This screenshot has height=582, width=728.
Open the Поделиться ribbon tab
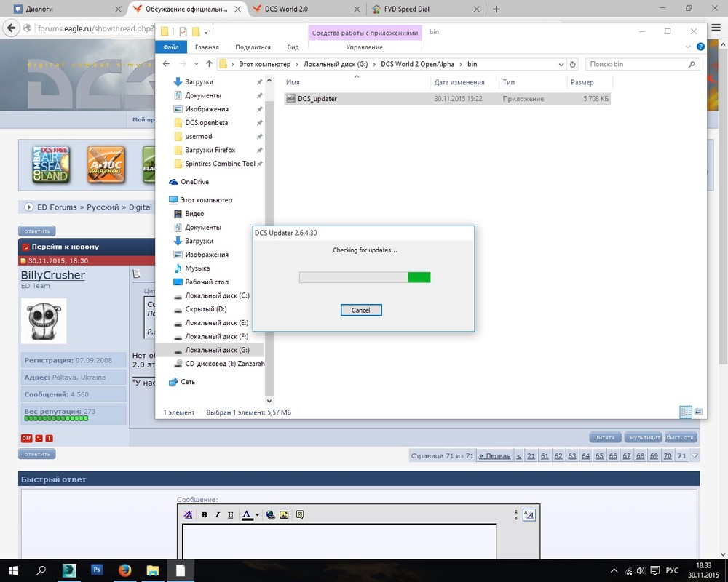click(253, 47)
